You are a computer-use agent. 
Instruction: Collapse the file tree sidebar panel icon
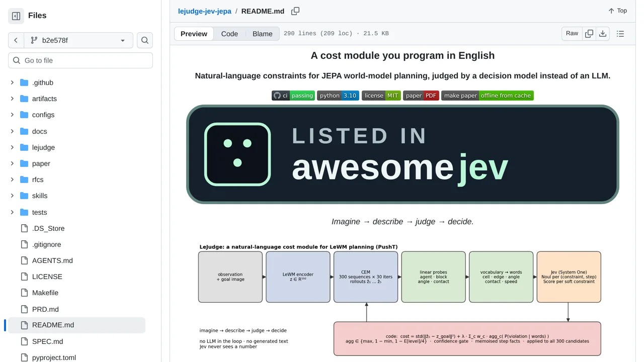[x=16, y=16]
